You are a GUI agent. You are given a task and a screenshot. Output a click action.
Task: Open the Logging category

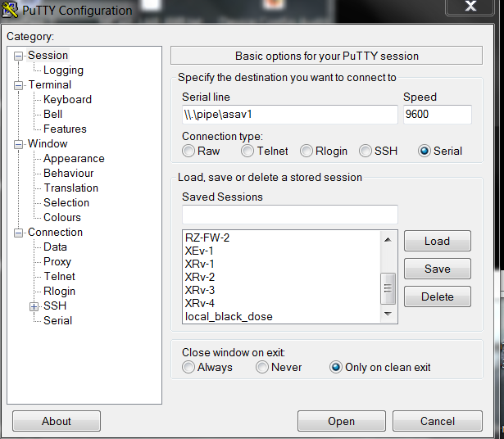[x=63, y=70]
